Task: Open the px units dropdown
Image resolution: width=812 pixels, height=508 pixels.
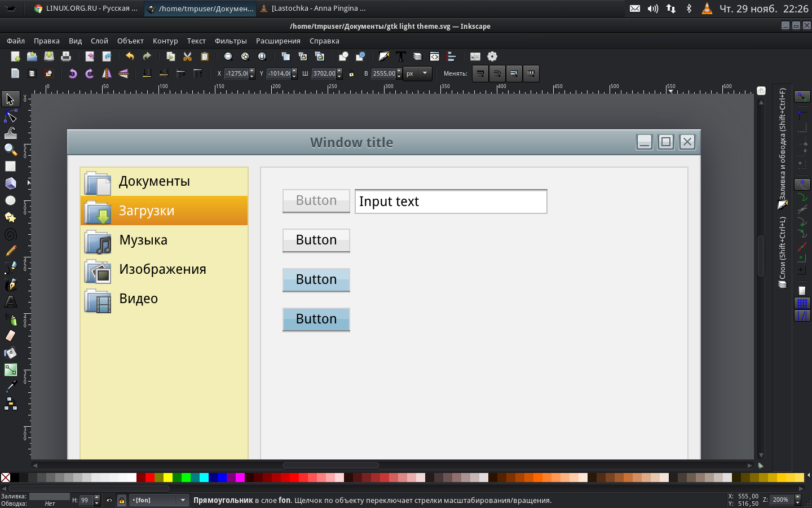Action: point(418,73)
